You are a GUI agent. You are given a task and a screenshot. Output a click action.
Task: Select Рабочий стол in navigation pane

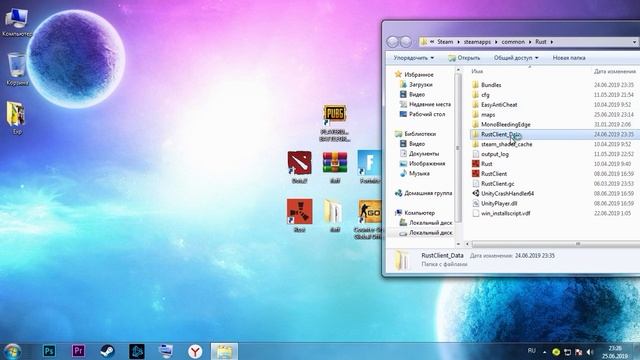pos(422,114)
